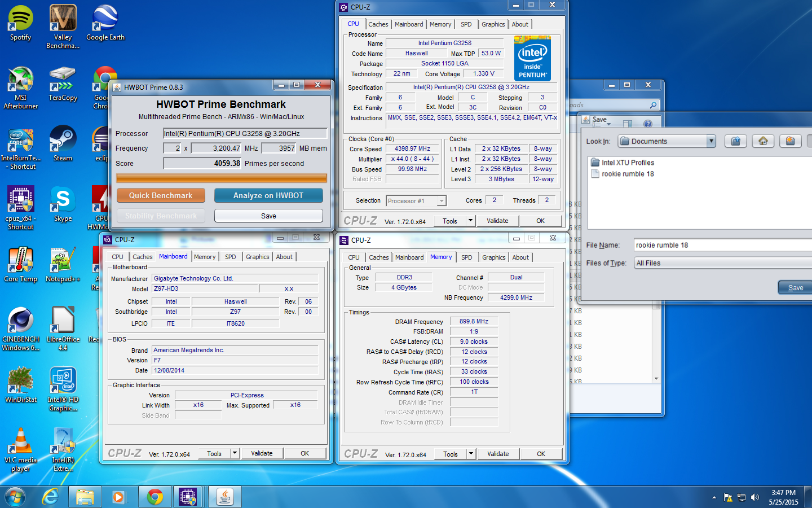Select the Java application taskbar button
Screen dimensions: 812x508
coord(225,497)
